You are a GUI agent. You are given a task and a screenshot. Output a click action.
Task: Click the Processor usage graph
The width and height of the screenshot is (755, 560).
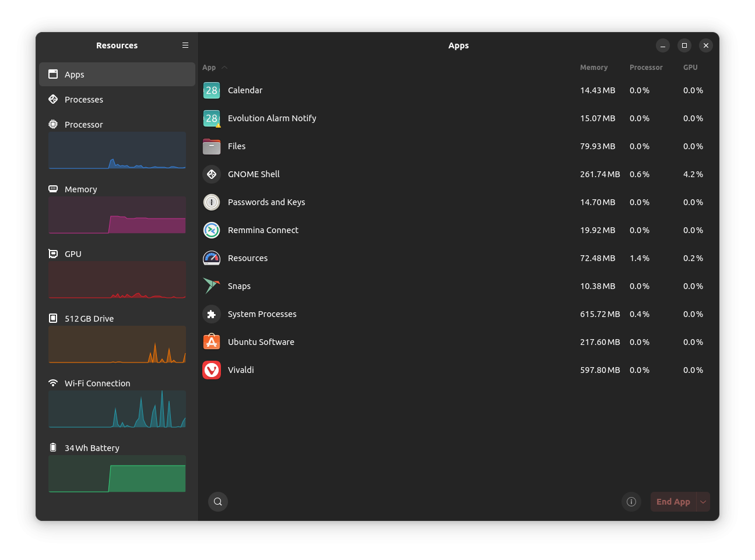click(x=117, y=150)
